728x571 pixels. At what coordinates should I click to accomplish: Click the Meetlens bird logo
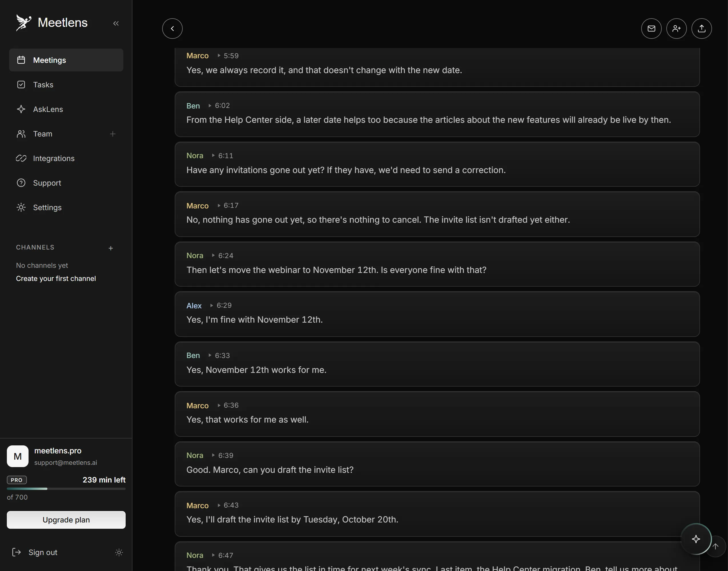pyautogui.click(x=23, y=23)
